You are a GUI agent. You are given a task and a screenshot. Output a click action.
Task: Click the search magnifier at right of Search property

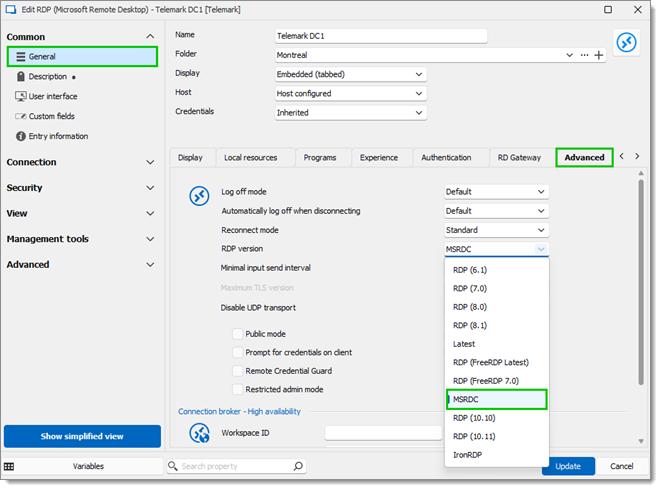pos(298,466)
